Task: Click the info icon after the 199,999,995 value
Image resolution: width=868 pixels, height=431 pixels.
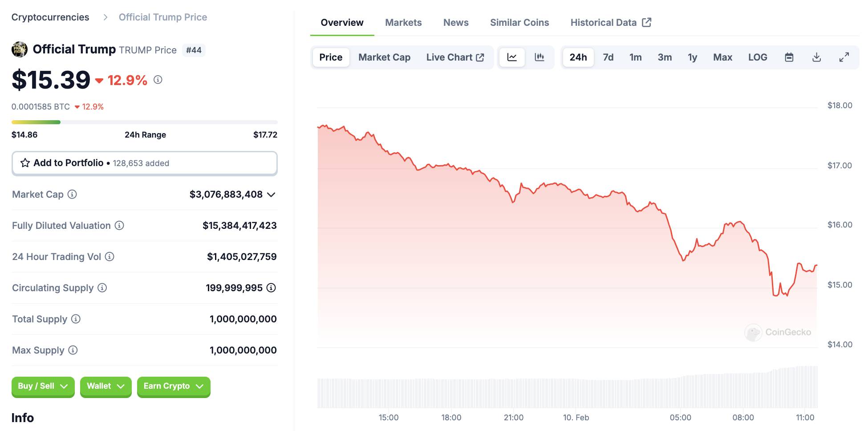Action: coord(271,288)
